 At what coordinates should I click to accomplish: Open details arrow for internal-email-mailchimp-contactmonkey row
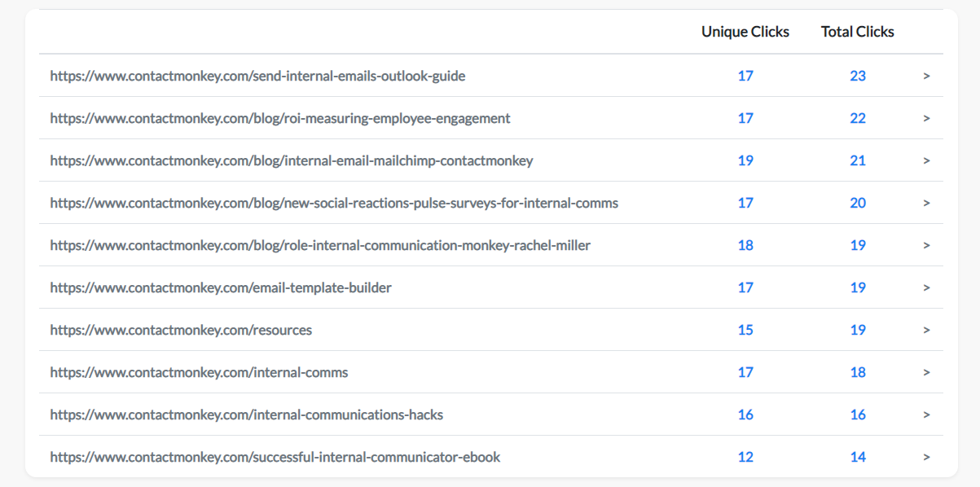click(x=926, y=160)
